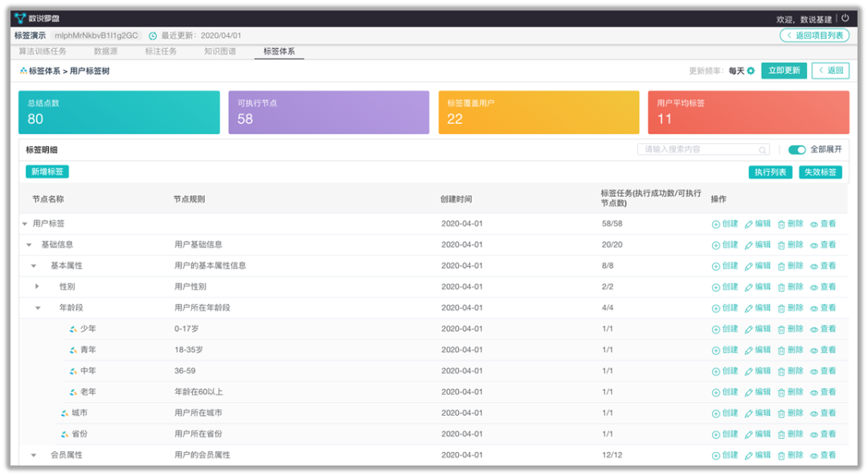The image size is (868, 476).
Task: Click the 返回 button
Action: [x=830, y=71]
